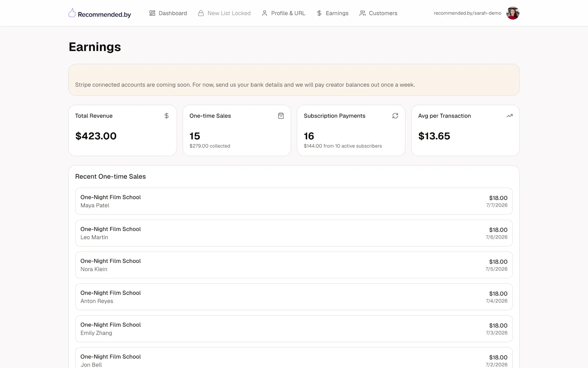Click the Customers people icon
The height and width of the screenshot is (368, 588).
pyautogui.click(x=362, y=13)
